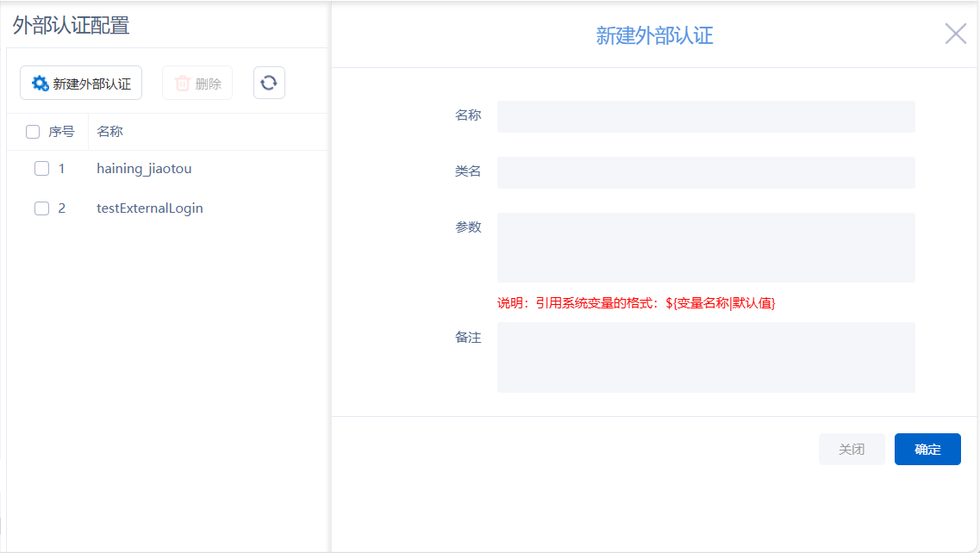Click the red 说明 hint text
Image resolution: width=980 pixels, height=553 pixels.
pos(636,303)
